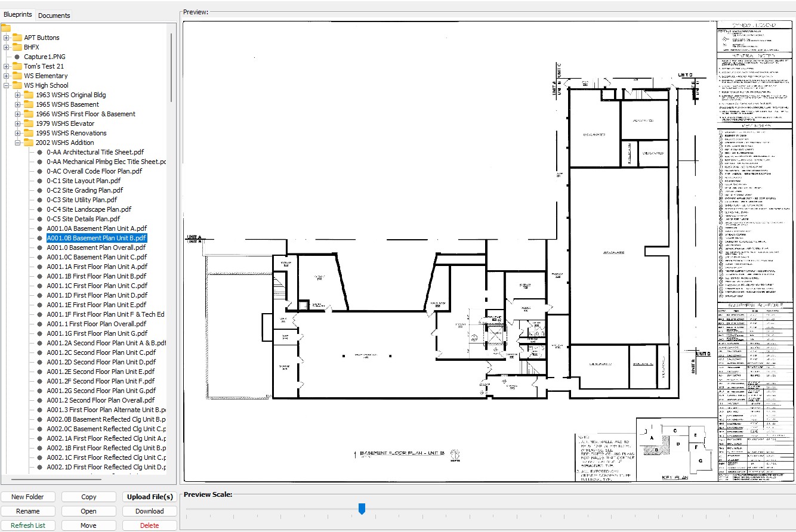Select A001.0 Basement Plan Overall.pdf
Screen dimensions: 796x532
(96, 248)
